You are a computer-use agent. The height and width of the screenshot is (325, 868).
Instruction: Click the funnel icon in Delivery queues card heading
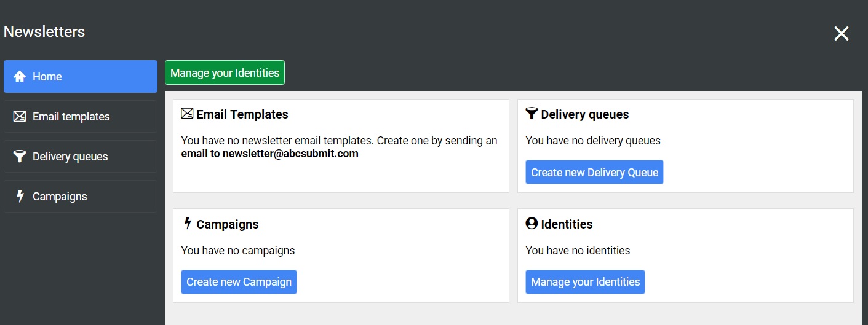pyautogui.click(x=532, y=114)
